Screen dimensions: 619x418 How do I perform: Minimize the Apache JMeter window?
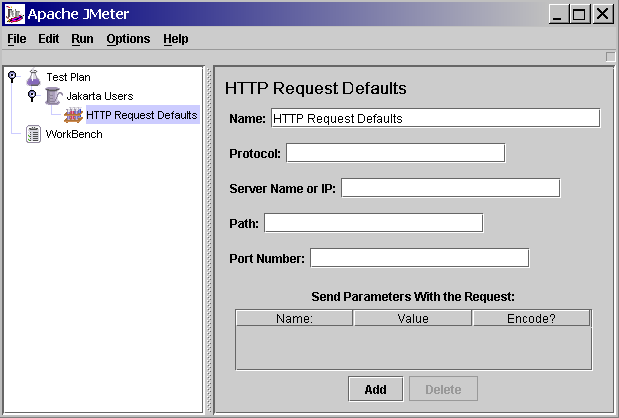pos(558,14)
